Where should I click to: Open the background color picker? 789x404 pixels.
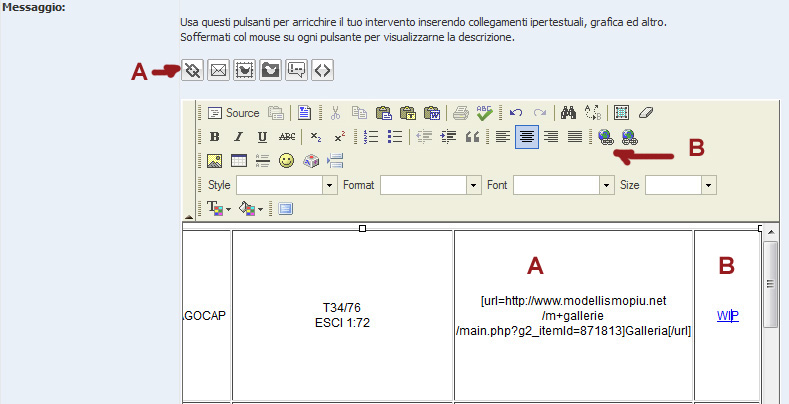[251, 209]
